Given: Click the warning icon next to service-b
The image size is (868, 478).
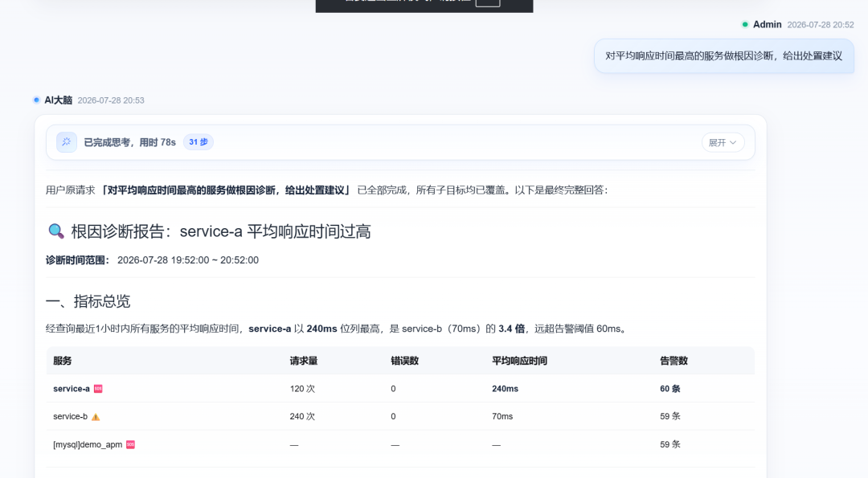Looking at the screenshot, I should tap(96, 417).
